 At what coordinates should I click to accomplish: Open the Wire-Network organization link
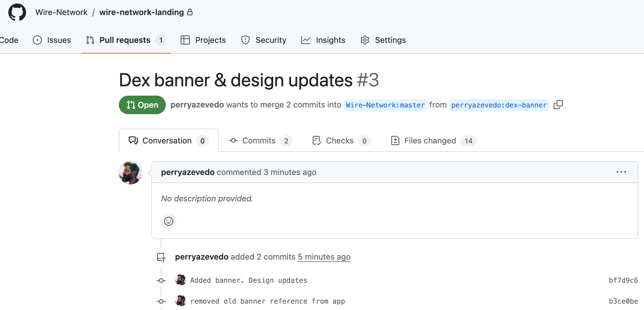click(x=61, y=12)
